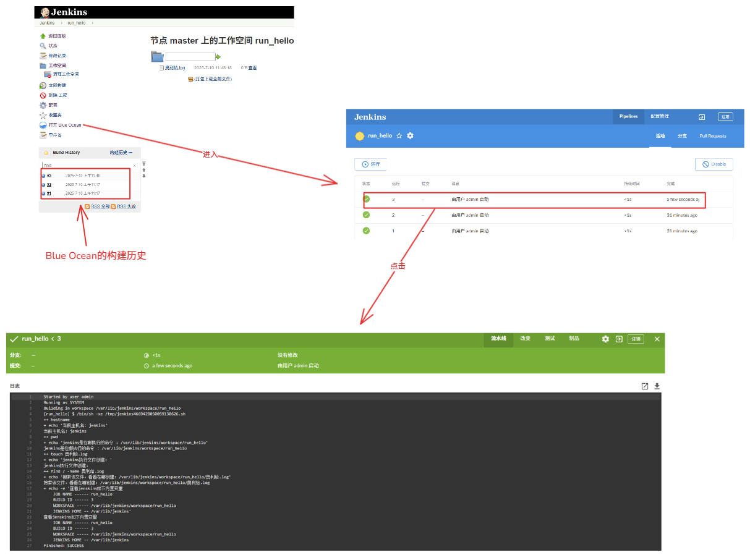Image resolution: width=750 pixels, height=560 pixels.
Task: Click the 重命名 icon in the sidebar
Action: [43, 135]
